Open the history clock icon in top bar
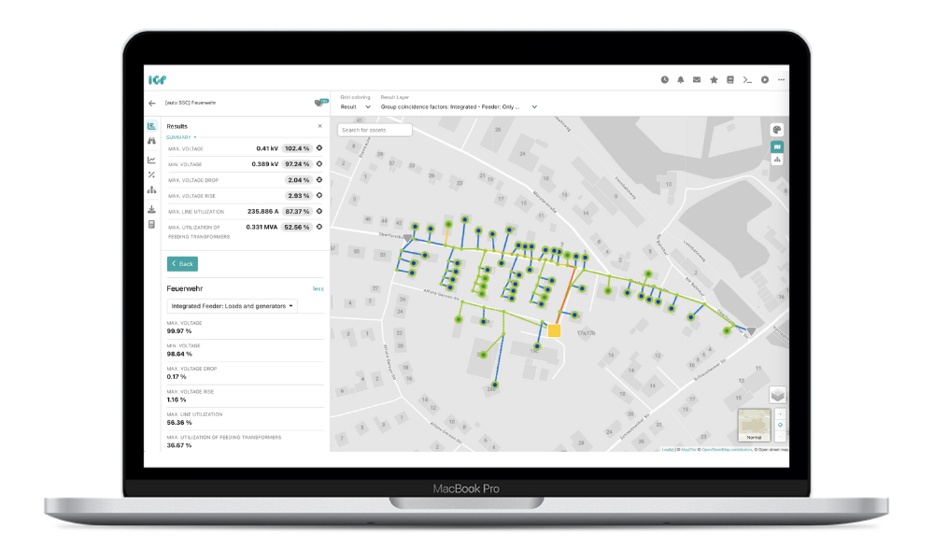The height and width of the screenshot is (560, 934). pos(665,79)
